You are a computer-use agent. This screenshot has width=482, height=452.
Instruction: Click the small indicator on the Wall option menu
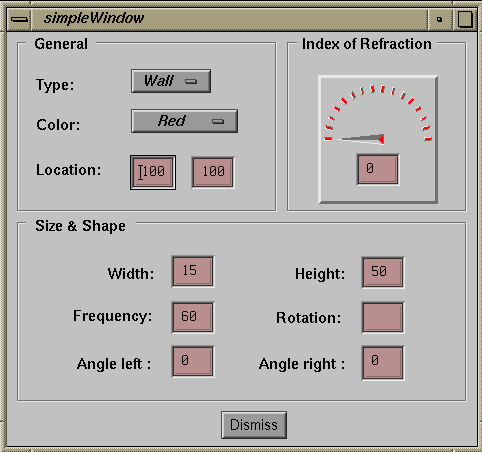[191, 81]
